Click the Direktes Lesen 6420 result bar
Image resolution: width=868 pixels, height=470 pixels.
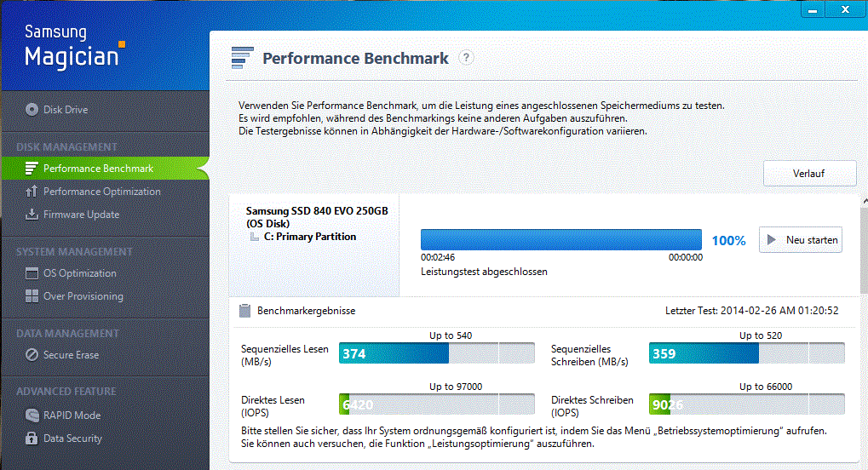pos(437,404)
